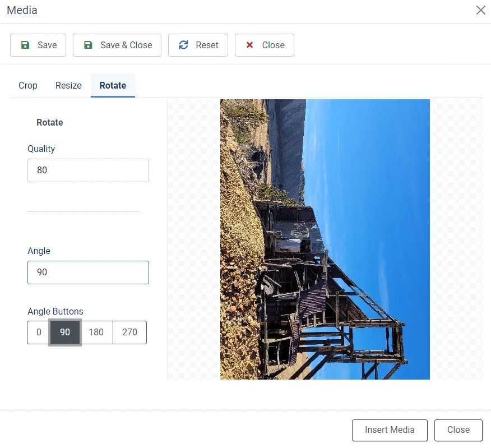
Task: Click the Angle label
Action: tap(39, 251)
